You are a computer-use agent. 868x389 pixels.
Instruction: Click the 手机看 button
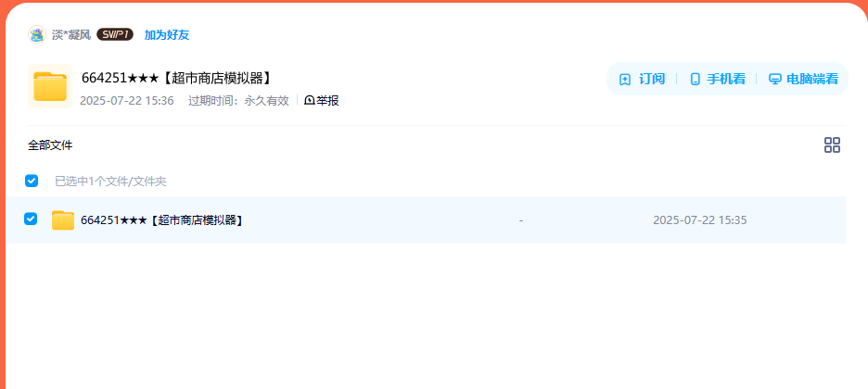coord(718,79)
